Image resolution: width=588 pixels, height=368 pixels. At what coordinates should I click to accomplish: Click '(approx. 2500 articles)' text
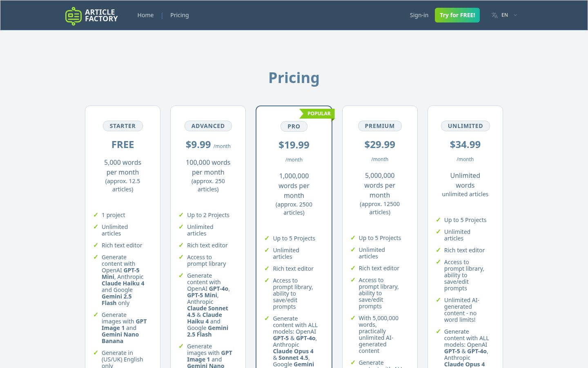[x=294, y=209]
